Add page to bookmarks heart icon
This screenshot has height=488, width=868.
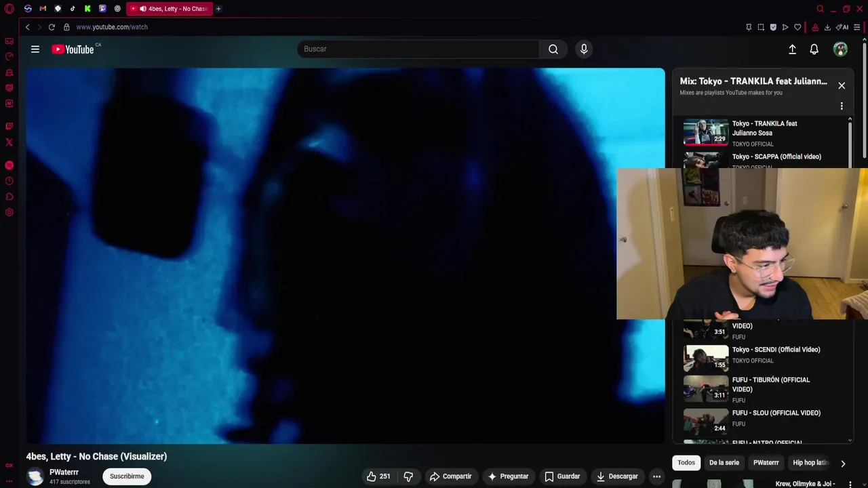tap(797, 27)
